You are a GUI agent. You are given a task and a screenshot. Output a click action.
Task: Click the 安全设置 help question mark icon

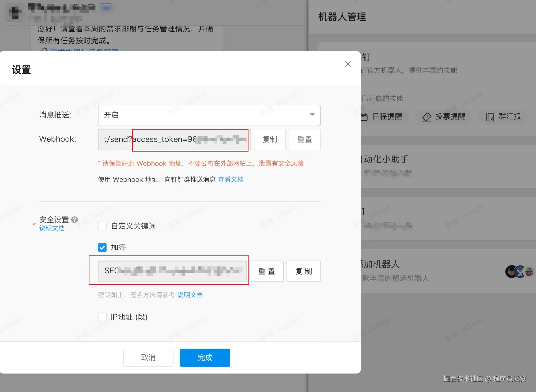pos(75,220)
